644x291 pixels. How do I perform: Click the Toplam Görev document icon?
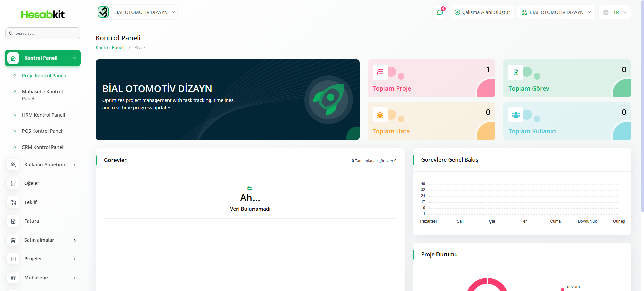coord(516,72)
